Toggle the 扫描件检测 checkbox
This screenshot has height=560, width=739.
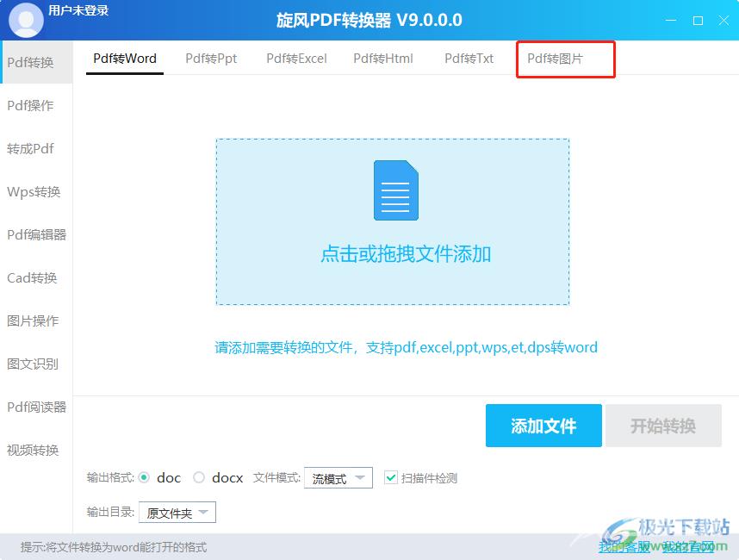click(391, 477)
